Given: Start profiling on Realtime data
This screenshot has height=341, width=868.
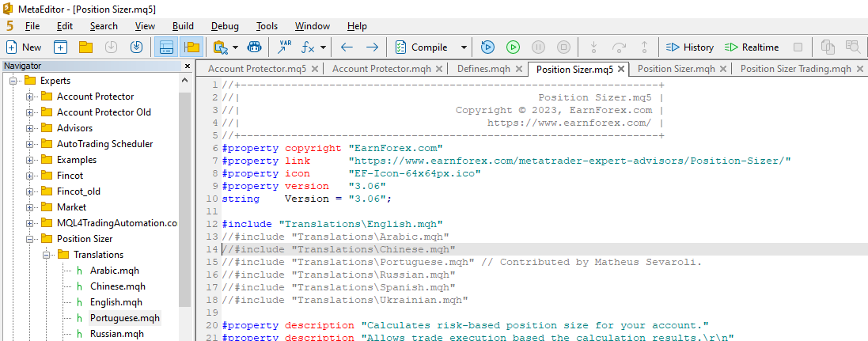Looking at the screenshot, I should [x=752, y=47].
